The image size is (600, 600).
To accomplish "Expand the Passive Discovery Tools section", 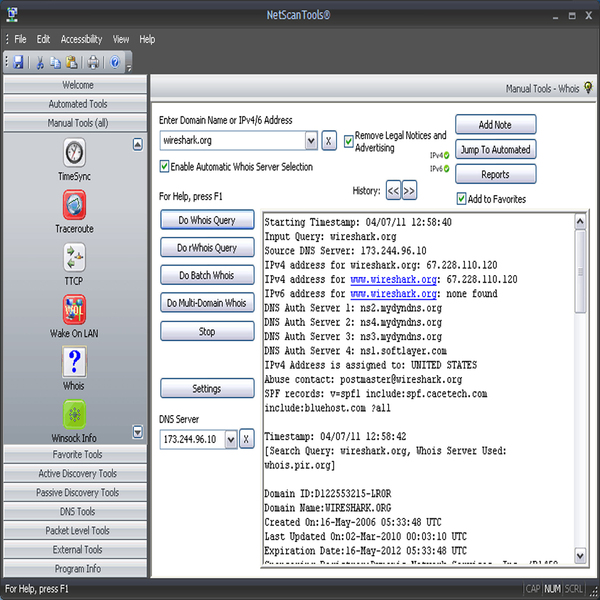I will 75,492.
